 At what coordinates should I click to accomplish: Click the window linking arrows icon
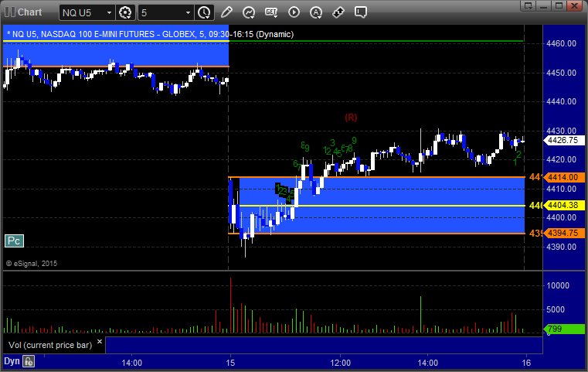pos(338,12)
